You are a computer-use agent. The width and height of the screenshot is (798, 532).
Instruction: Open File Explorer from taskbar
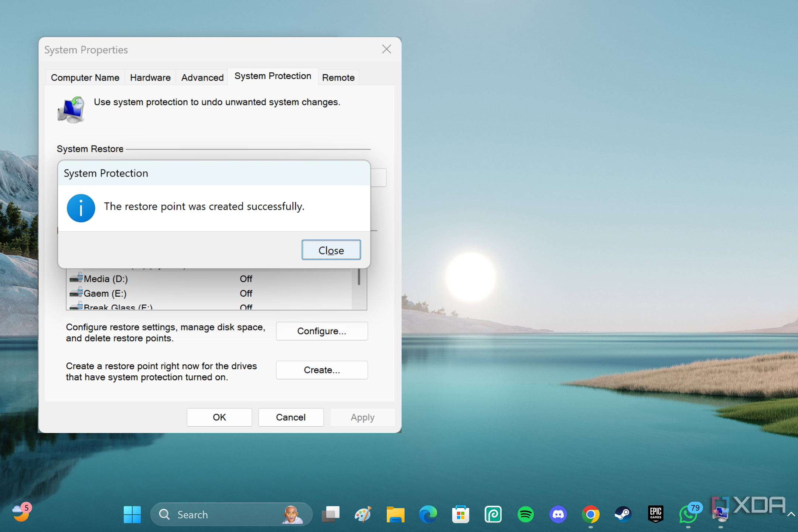(x=396, y=514)
